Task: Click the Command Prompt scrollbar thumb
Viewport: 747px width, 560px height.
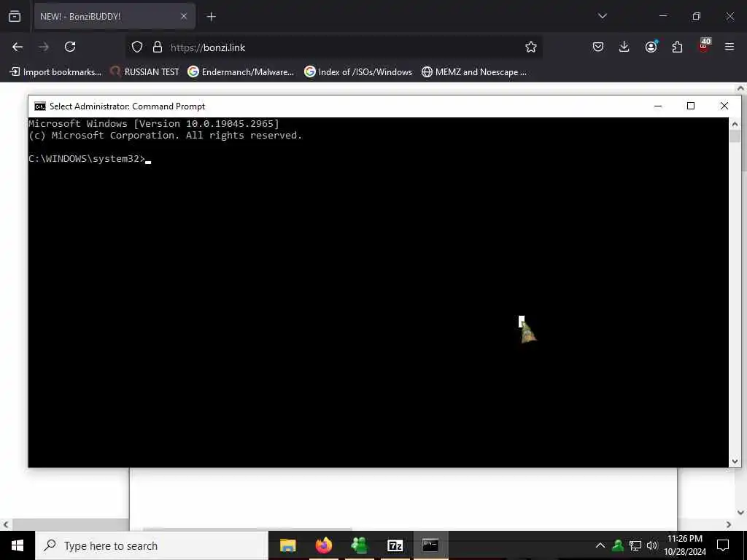Action: click(735, 136)
